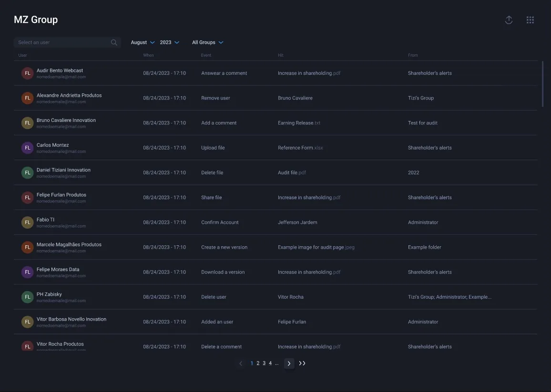This screenshot has width=551, height=392.
Task: Click 'Reference Form.xlsx' hit
Action: [300, 148]
